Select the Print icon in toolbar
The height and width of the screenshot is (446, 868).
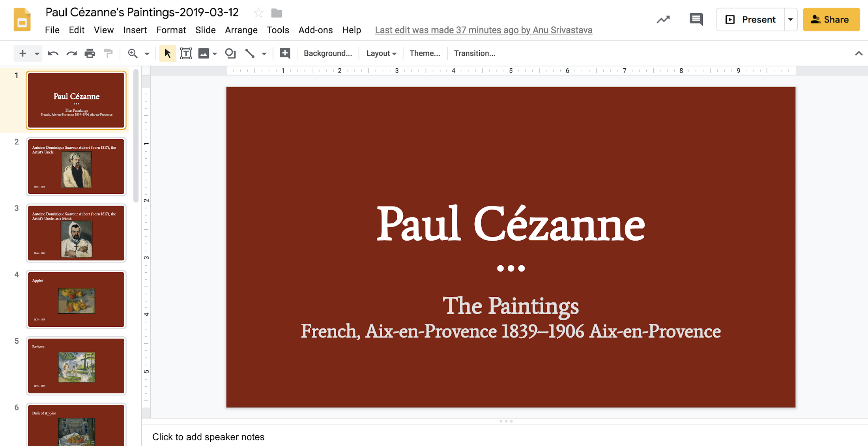click(x=89, y=53)
